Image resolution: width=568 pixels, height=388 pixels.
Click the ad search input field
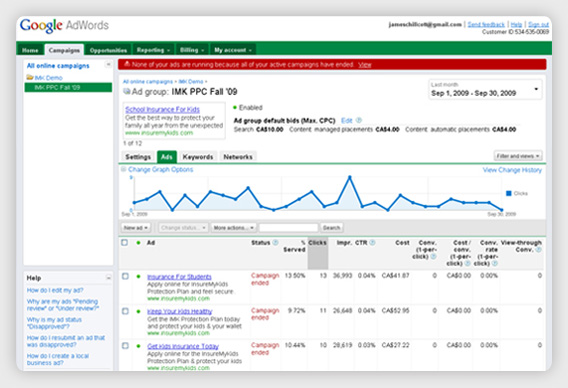pyautogui.click(x=288, y=228)
